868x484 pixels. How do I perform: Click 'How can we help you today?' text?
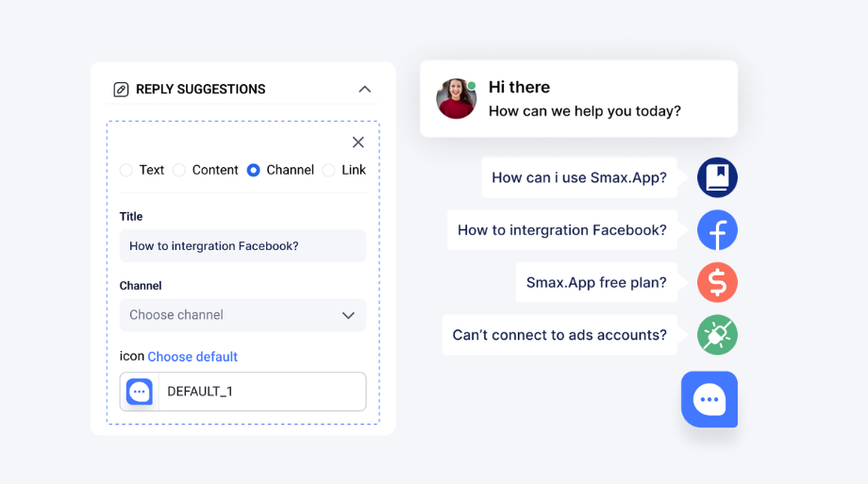585,111
